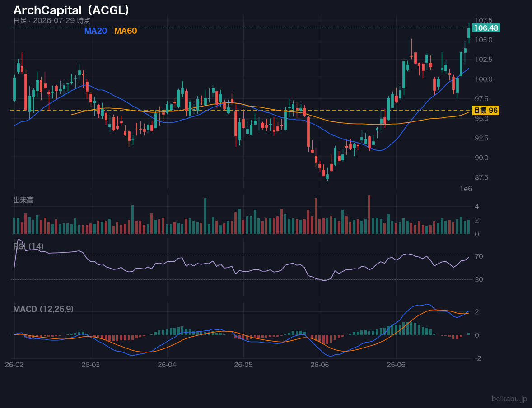Viewport: 532px width, 408px height.
Task: Select the MA20 legend label
Action: coord(96,31)
